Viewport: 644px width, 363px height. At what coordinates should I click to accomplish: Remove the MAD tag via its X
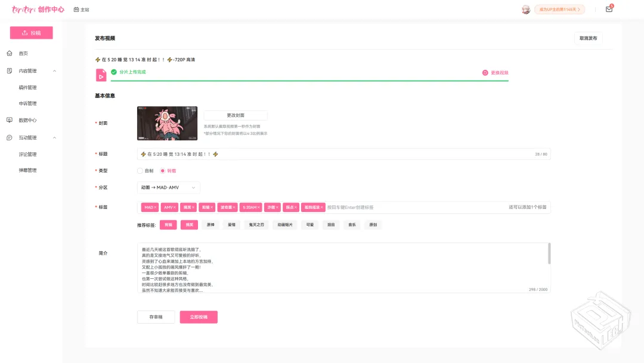coord(156,208)
